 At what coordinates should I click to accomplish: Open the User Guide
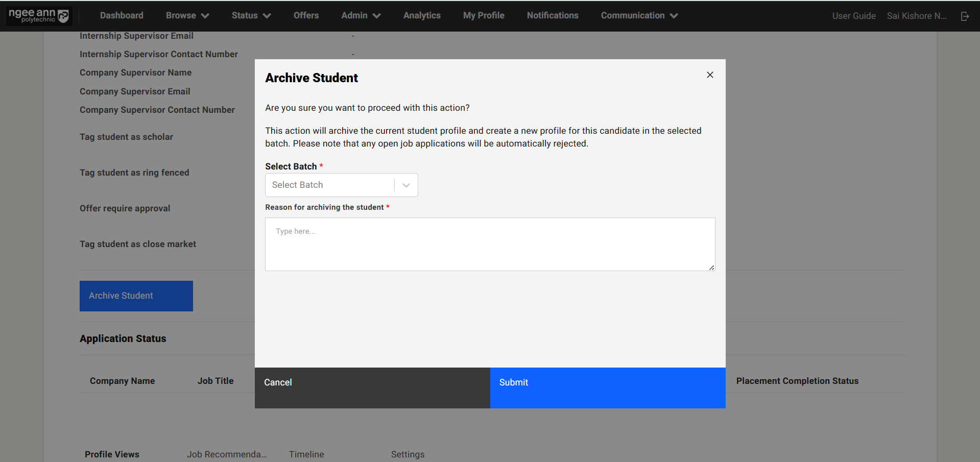pyautogui.click(x=853, y=16)
